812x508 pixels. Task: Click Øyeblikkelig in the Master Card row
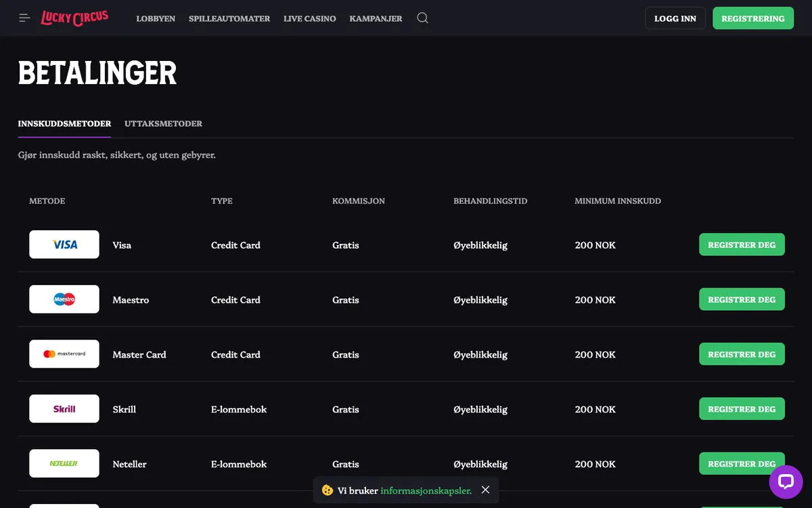tap(480, 355)
